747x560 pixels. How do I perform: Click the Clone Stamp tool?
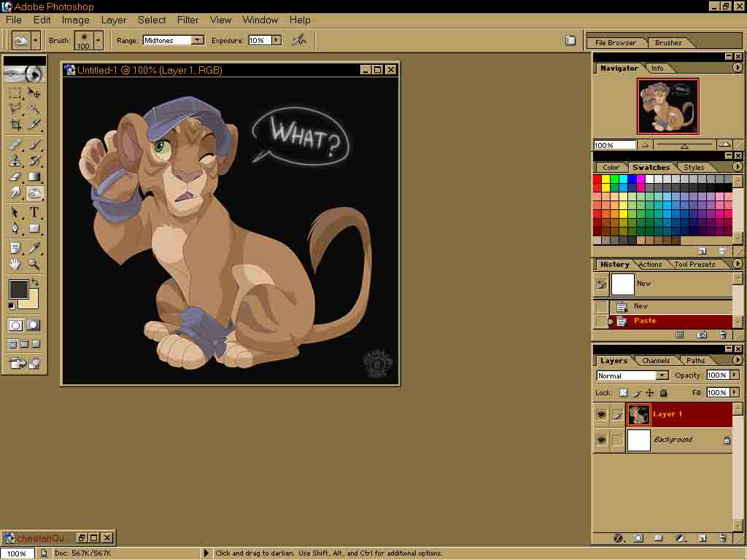click(x=15, y=160)
